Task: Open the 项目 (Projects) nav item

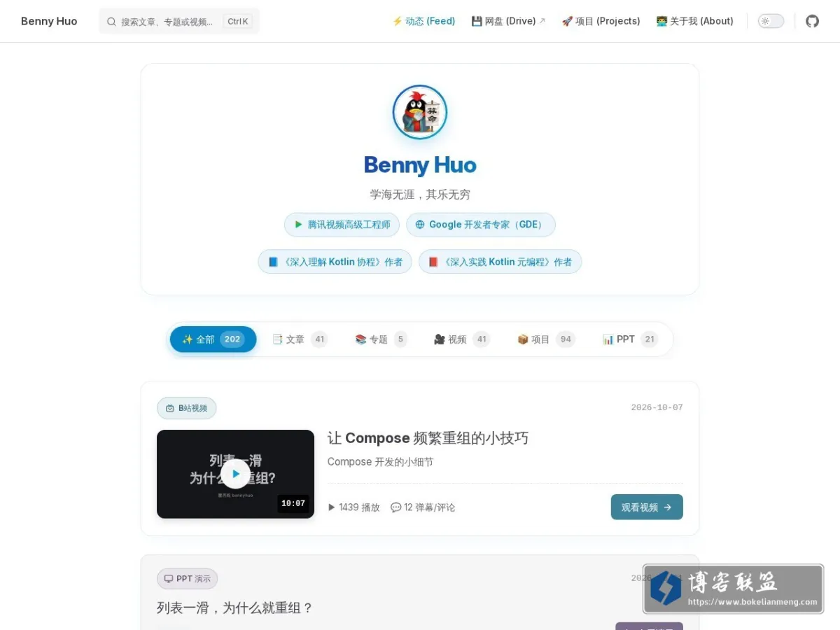Action: 601,21
